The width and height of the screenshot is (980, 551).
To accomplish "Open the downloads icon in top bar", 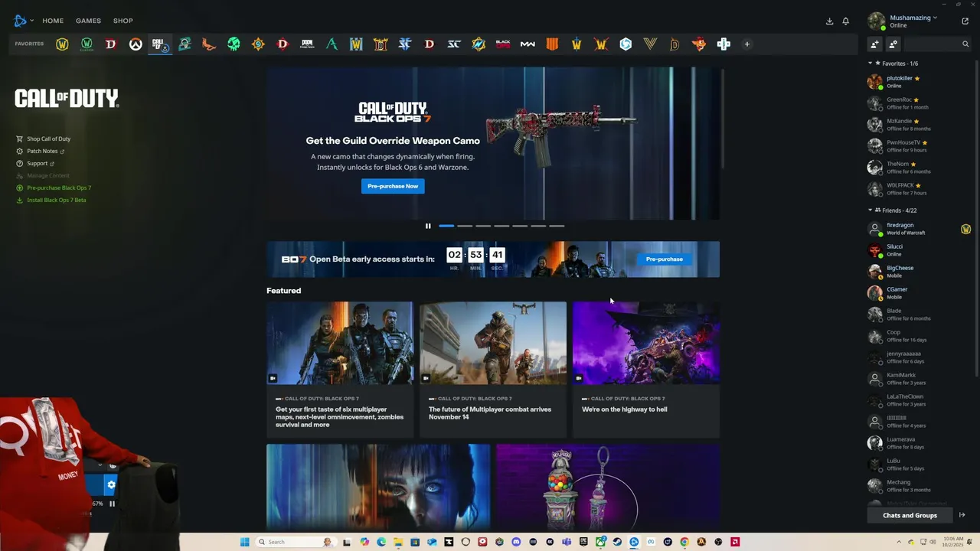I will tap(829, 21).
